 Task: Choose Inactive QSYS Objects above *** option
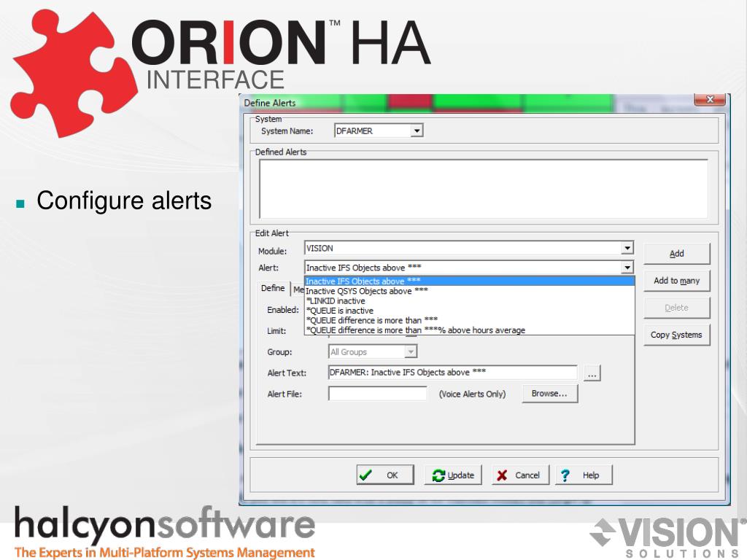(469, 291)
